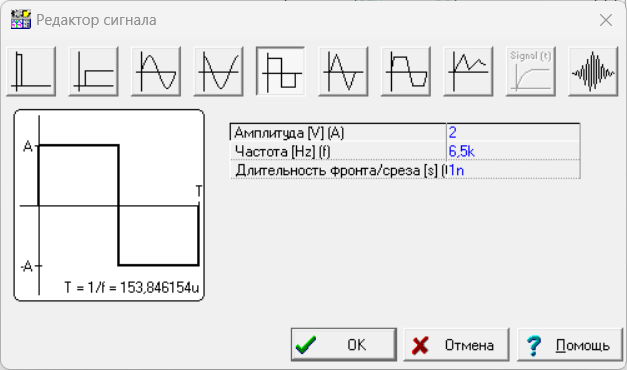The image size is (627, 370).
Task: Edit the rise/fall time value 1n
Action: pyautogui.click(x=513, y=170)
